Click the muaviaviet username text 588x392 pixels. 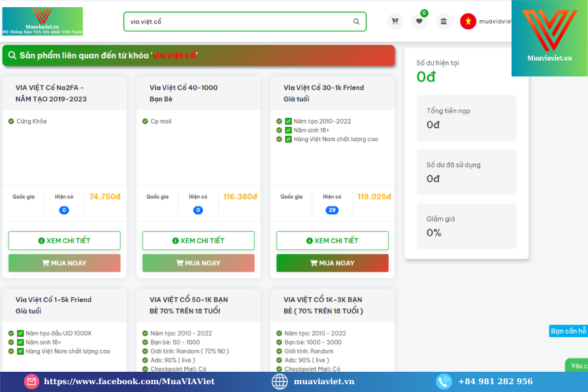495,22
